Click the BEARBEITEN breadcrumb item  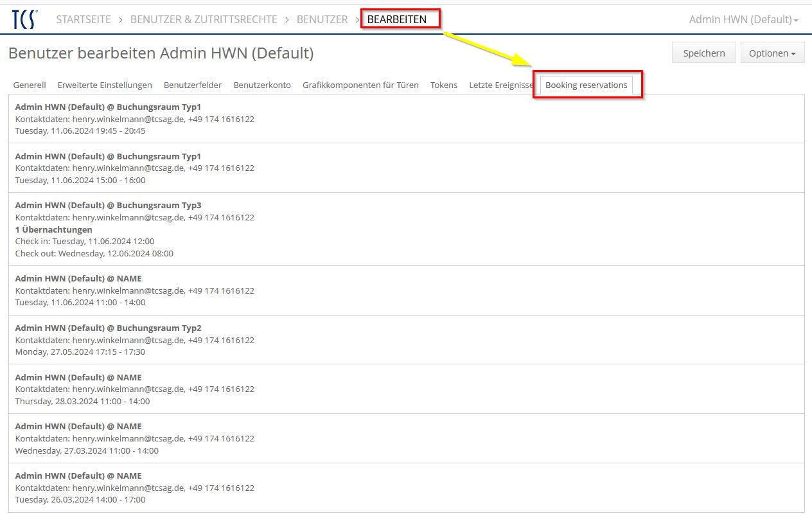[x=397, y=19]
